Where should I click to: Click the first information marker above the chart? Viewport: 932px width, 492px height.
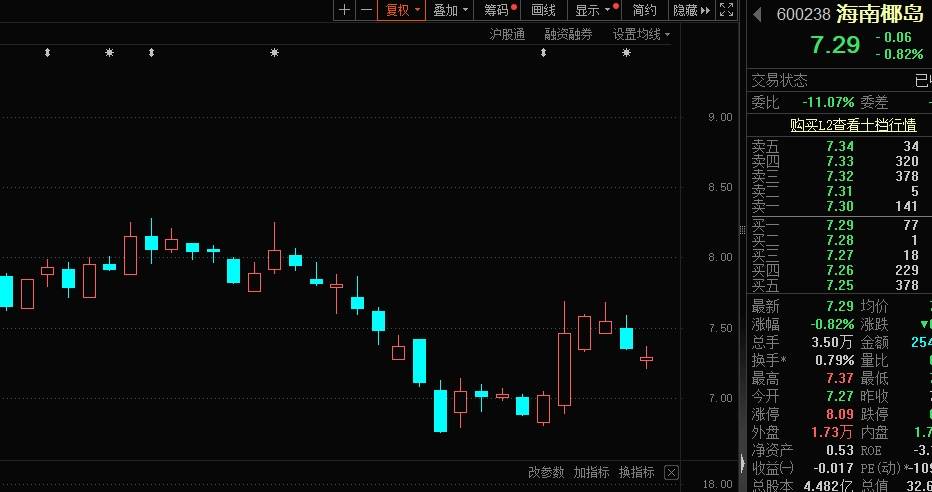46,52
